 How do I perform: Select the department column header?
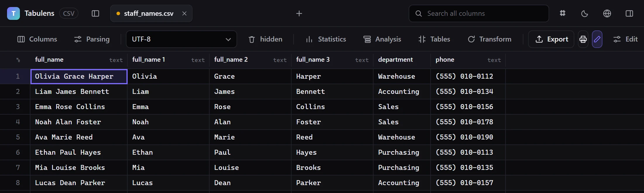(402, 60)
